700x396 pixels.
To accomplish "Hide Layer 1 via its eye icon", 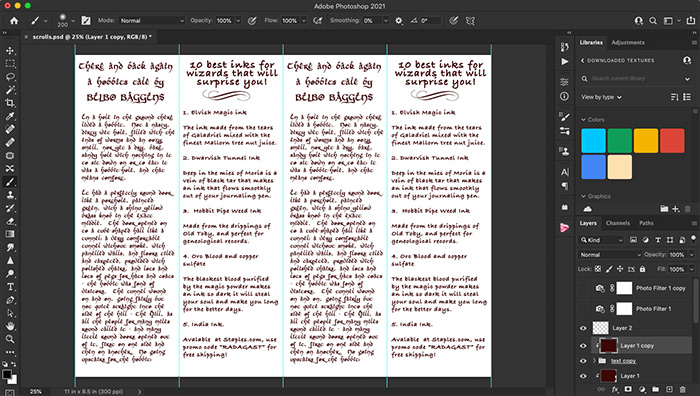I will click(x=583, y=376).
